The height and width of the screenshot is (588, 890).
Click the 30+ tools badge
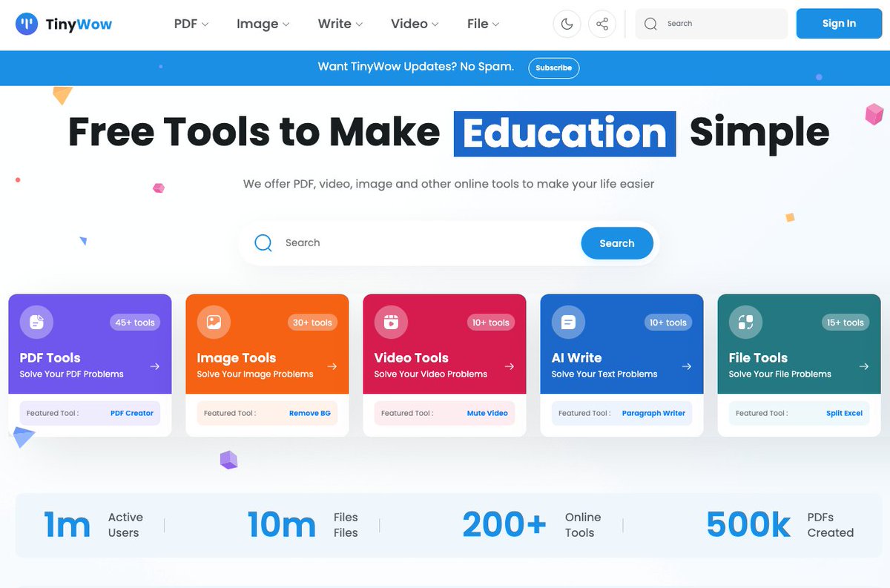312,323
